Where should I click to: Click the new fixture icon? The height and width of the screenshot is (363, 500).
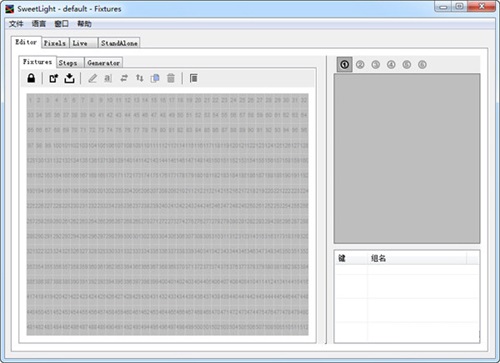53,78
